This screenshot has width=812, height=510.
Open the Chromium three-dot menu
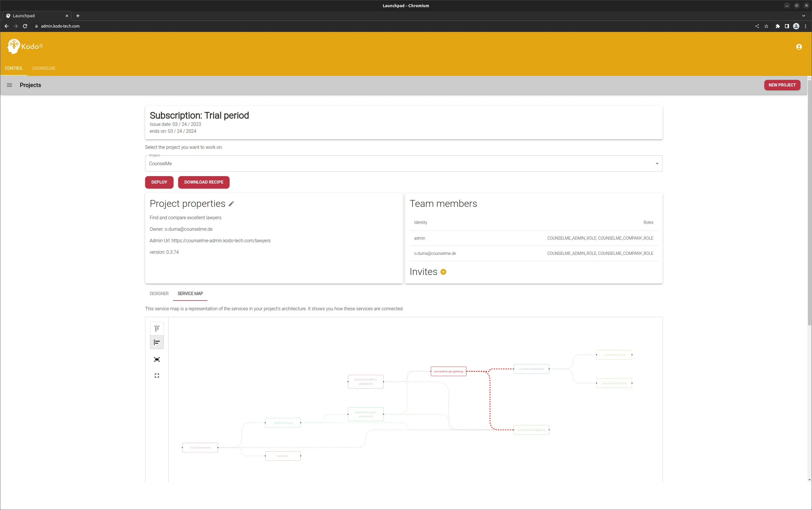[806, 26]
